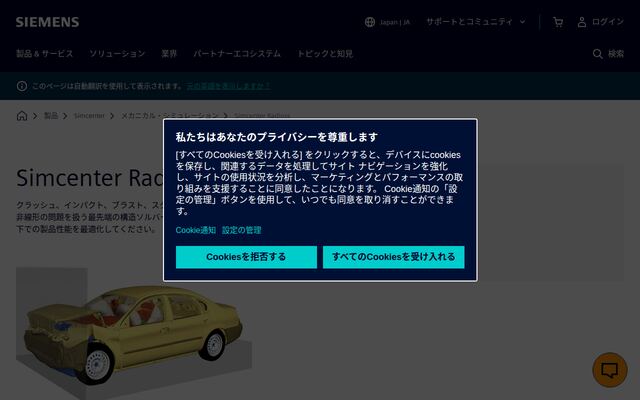Screen dimensions: 640x400
Task: Click the search magnifier icon
Action: click(598, 54)
